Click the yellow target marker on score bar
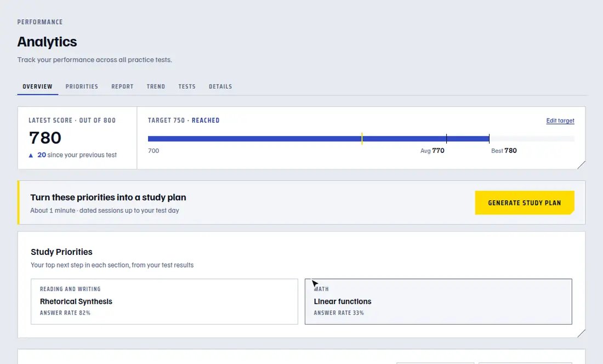This screenshot has width=603, height=364. click(362, 138)
